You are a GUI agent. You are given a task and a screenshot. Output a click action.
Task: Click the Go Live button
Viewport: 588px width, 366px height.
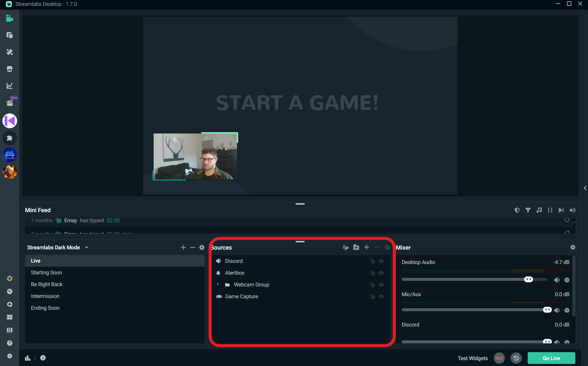click(551, 358)
